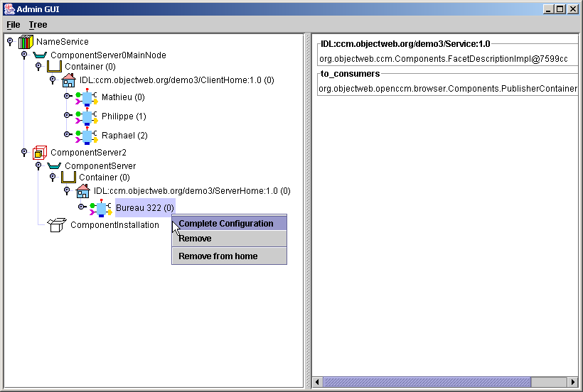Screen dimensions: 583x392
Task: Select the ClientHome:1.0 (0) tree label
Action: (x=176, y=80)
